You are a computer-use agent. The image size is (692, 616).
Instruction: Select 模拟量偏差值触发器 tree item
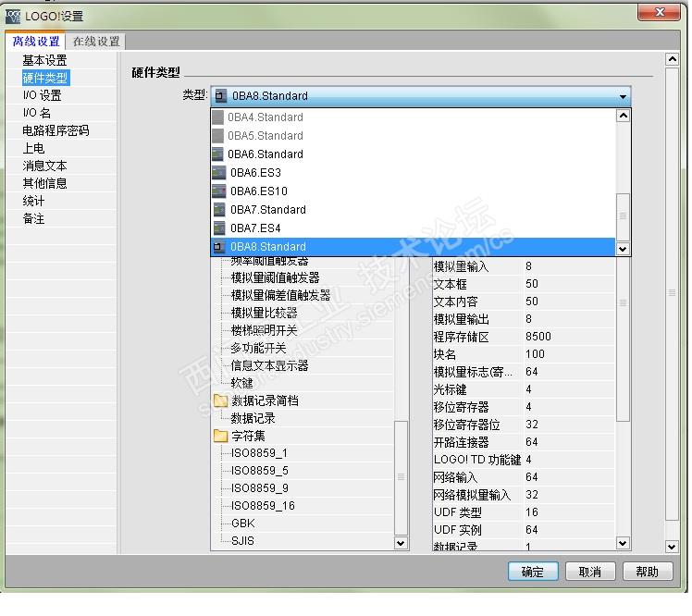[x=280, y=296]
